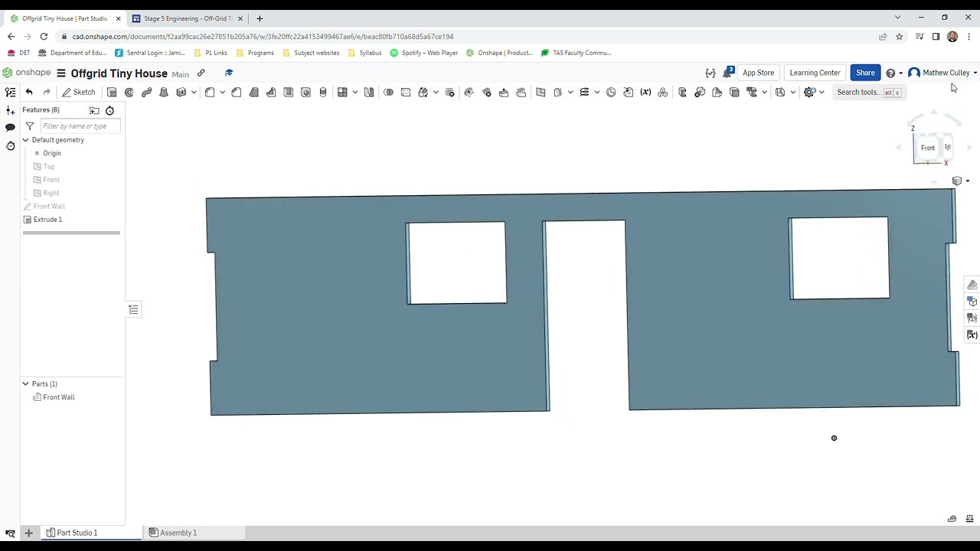This screenshot has width=980, height=551.
Task: Click the feature list toggle icon
Action: coord(10,92)
